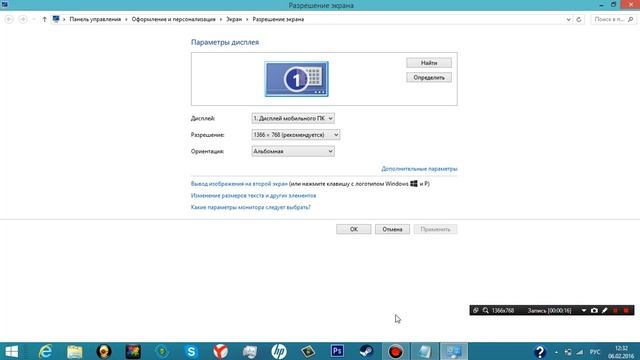Refresh the address bar location
Image resolution: width=640 pixels, height=360 pixels.
tap(579, 19)
